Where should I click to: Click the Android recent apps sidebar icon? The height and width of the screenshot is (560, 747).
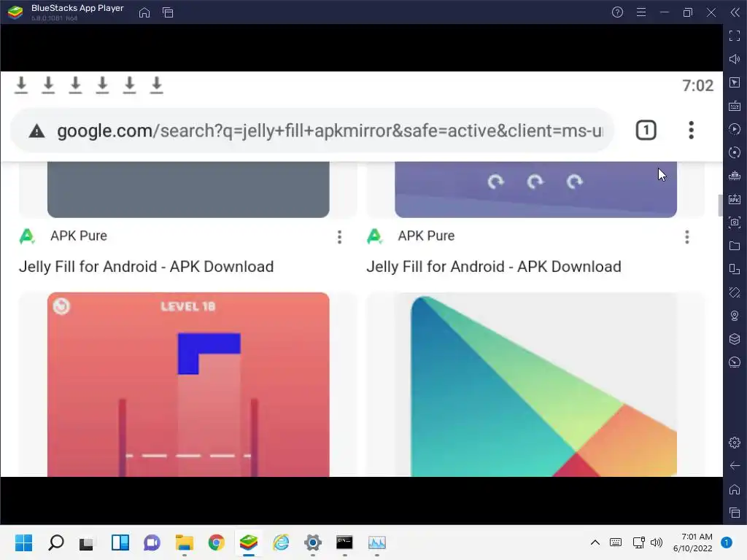(x=735, y=513)
